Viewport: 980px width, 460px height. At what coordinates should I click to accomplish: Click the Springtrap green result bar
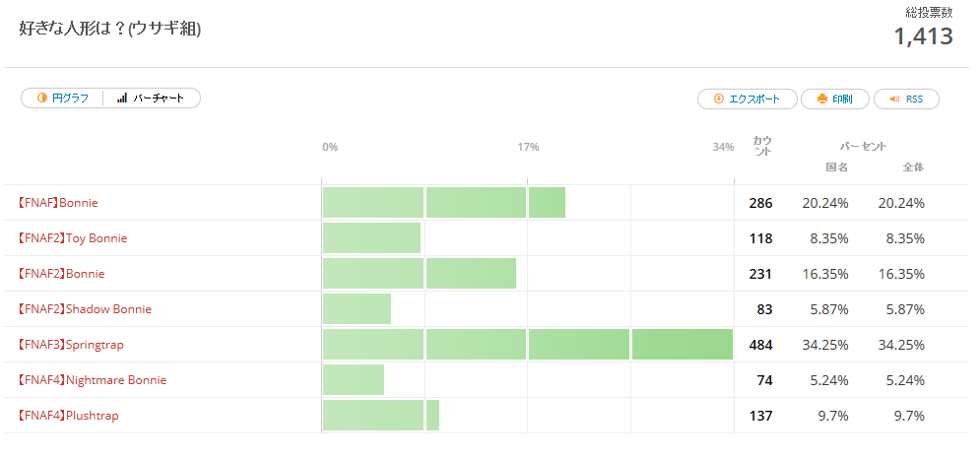(x=527, y=345)
